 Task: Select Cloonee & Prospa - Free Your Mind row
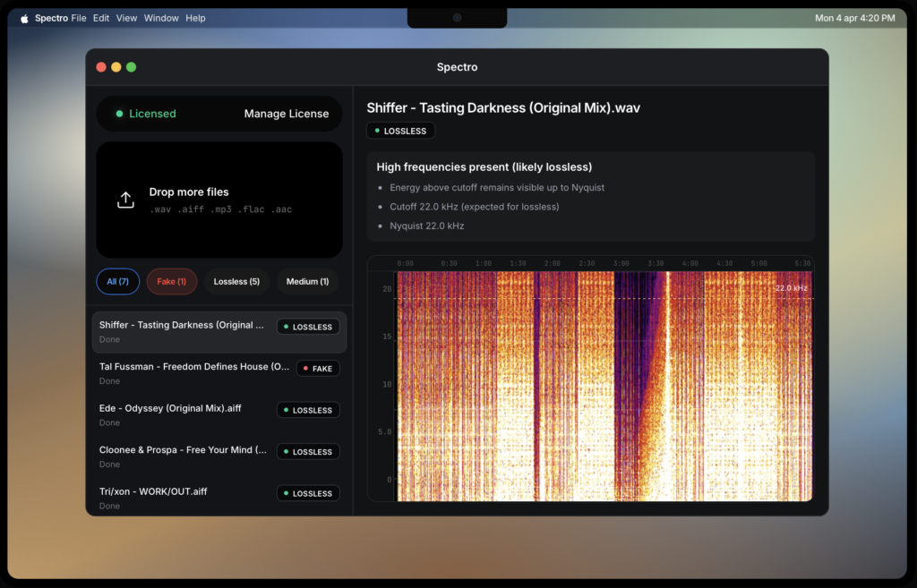tap(219, 456)
